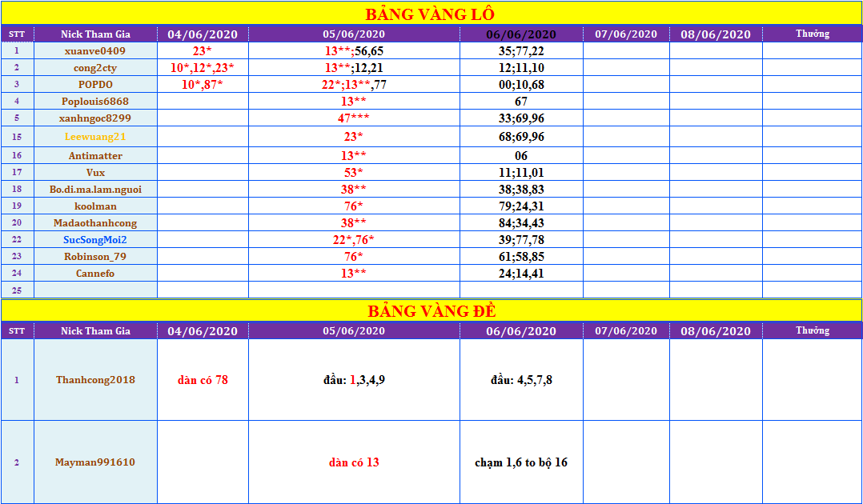Viewport: 863px width, 504px height.
Task: Select the 'Thưởng' header in the LÔ table
Action: [813, 34]
